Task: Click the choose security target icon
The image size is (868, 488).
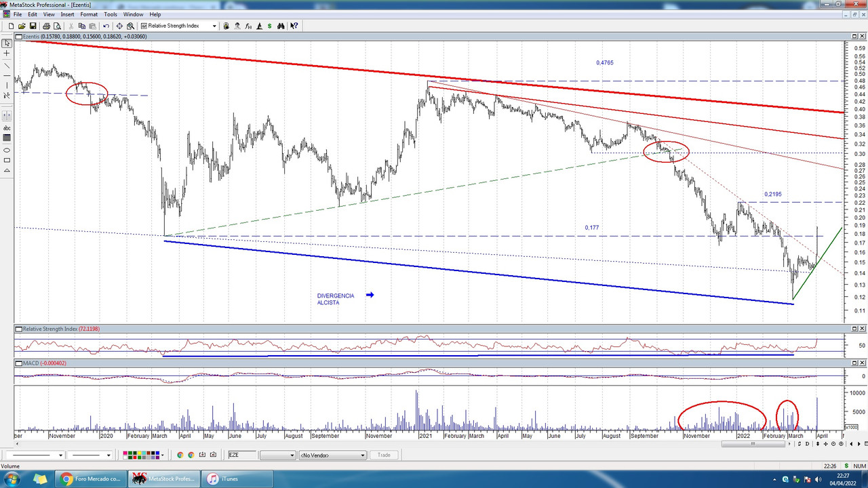Action: 119,26
